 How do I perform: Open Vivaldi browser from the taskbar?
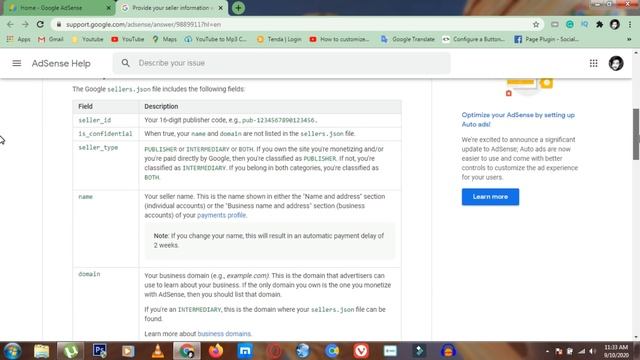pos(361,351)
